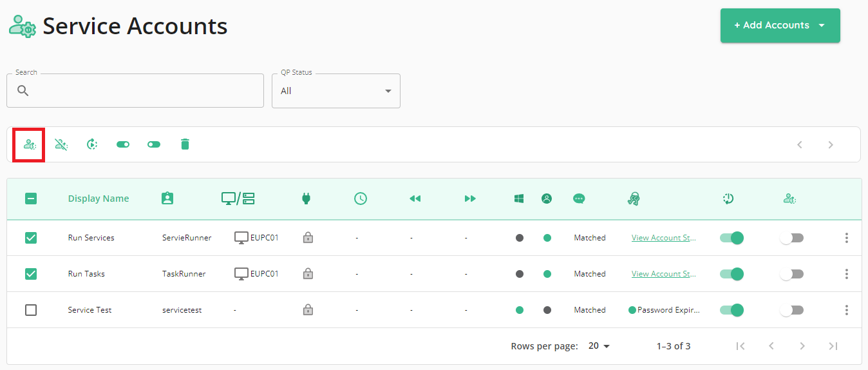The image size is (868, 370).
Task: Click the first switch-shaped icon in the action toolbar
Action: [x=123, y=144]
